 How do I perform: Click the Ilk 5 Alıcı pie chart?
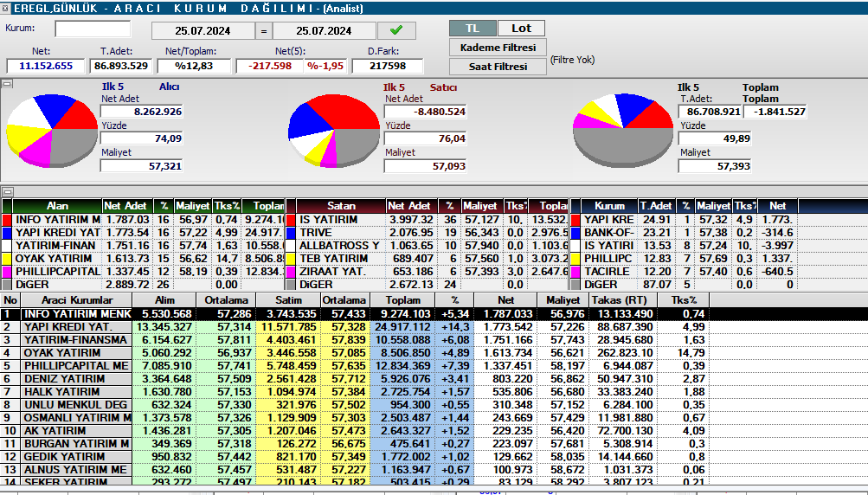[x=52, y=132]
